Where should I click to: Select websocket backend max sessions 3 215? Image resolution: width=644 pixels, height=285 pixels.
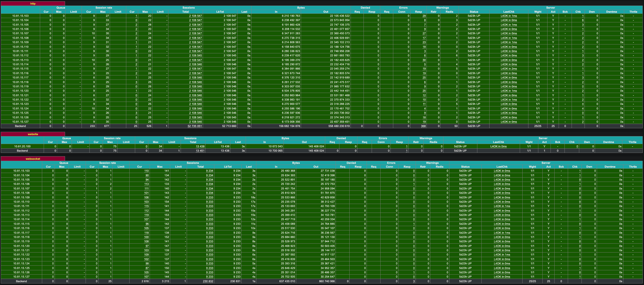pyautogui.click(x=165, y=281)
